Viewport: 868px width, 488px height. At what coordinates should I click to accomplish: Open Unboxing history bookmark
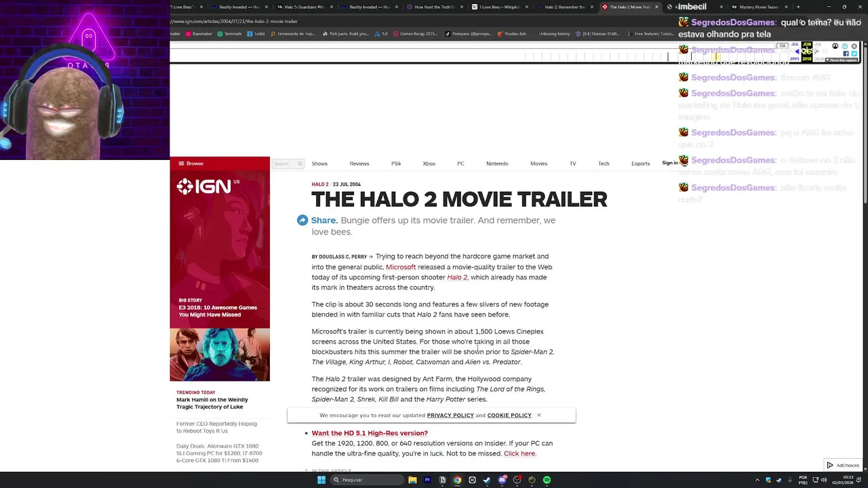tap(554, 34)
